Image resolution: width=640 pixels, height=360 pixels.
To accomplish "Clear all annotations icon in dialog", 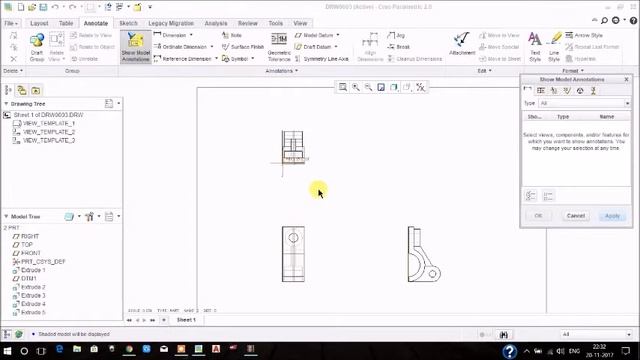I will (548, 196).
